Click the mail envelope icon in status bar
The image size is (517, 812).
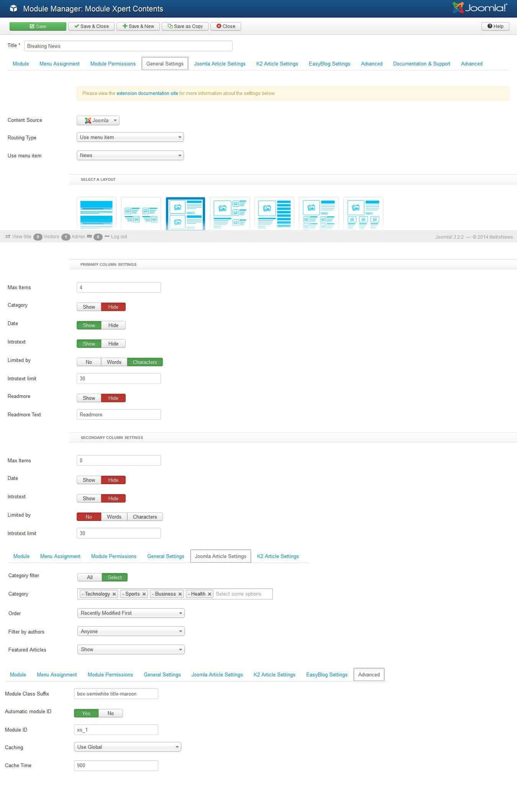[x=89, y=237]
